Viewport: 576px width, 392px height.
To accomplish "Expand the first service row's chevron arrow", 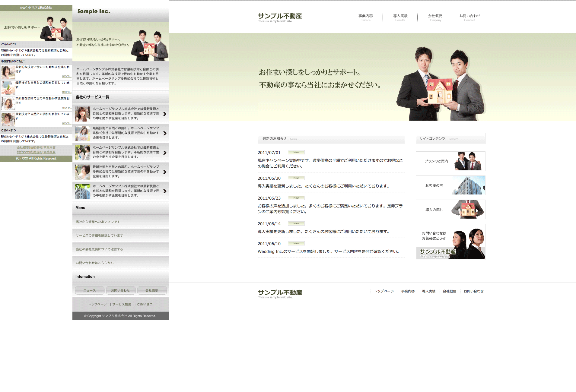I will pos(165,114).
